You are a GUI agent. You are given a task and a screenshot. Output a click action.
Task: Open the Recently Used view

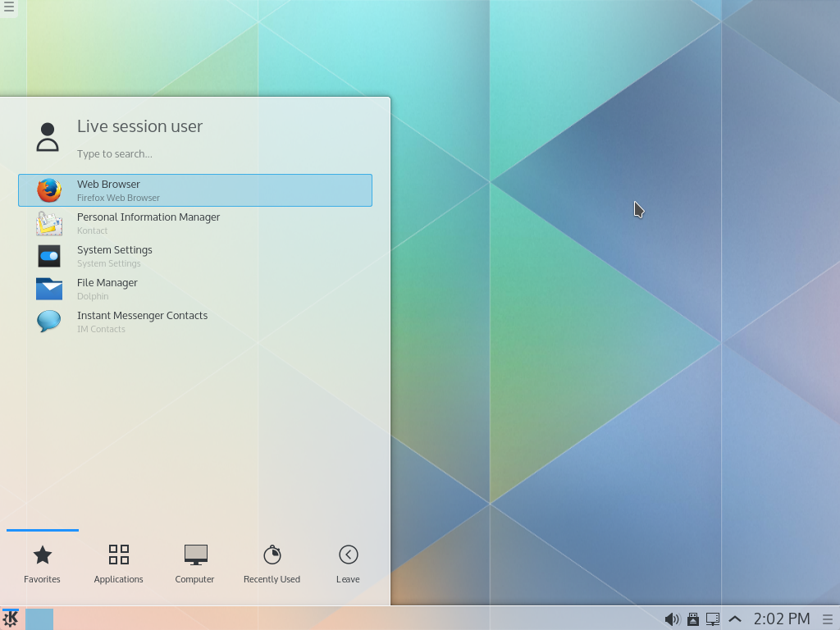272,563
